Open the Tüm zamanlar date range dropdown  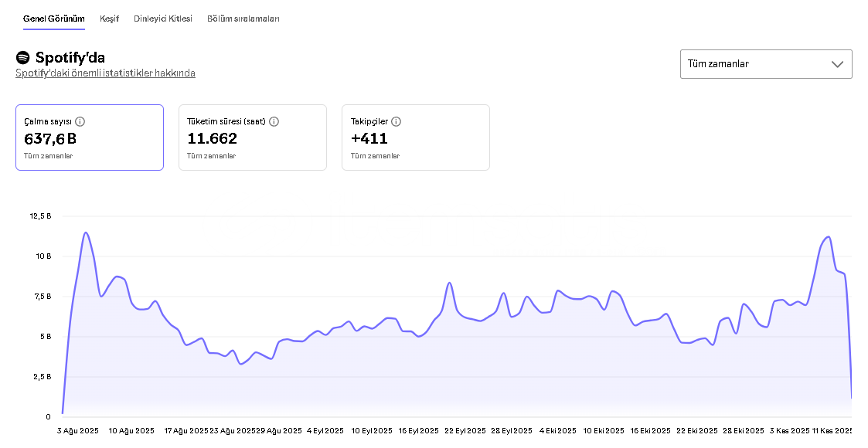765,64
